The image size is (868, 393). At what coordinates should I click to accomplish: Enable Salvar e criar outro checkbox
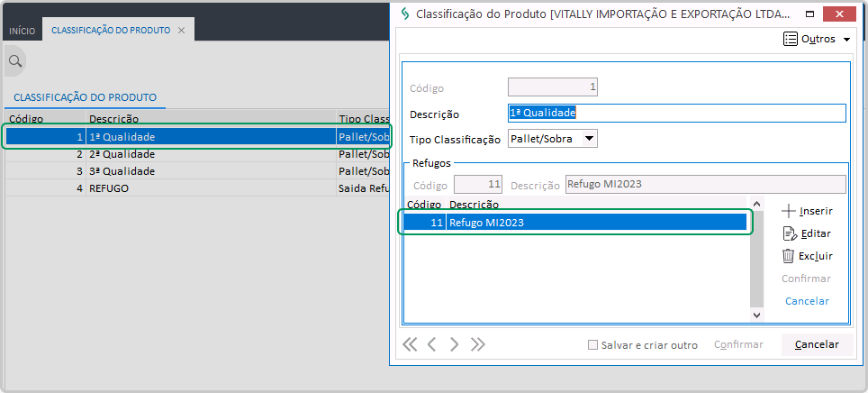pyautogui.click(x=592, y=345)
